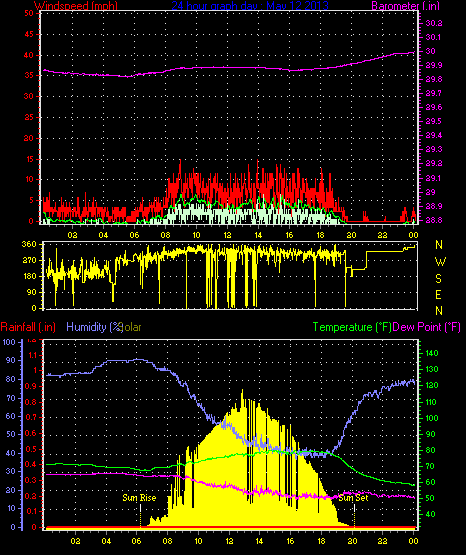The width and height of the screenshot is (466, 555).
Task: Click the E compass direction label
Action: (438, 294)
